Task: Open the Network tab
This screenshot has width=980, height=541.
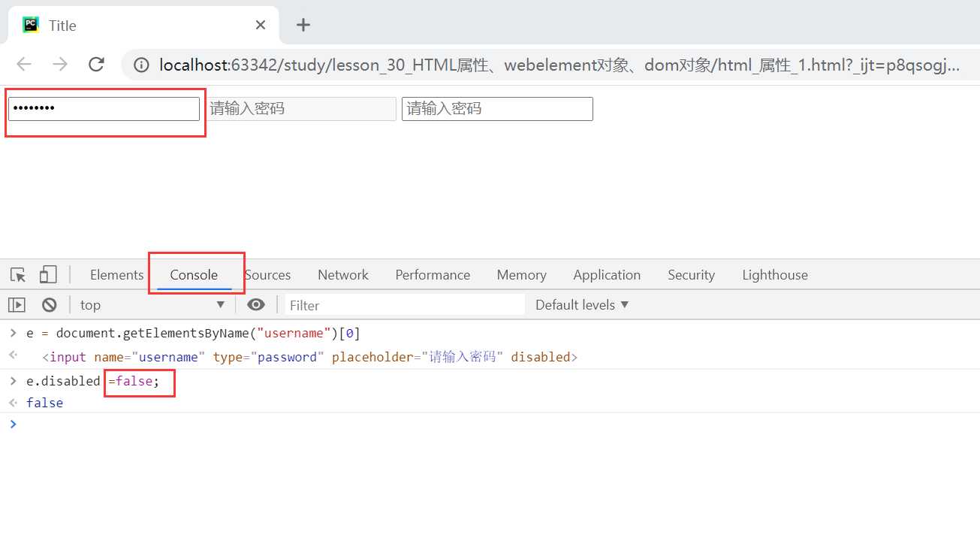Action: click(x=343, y=275)
